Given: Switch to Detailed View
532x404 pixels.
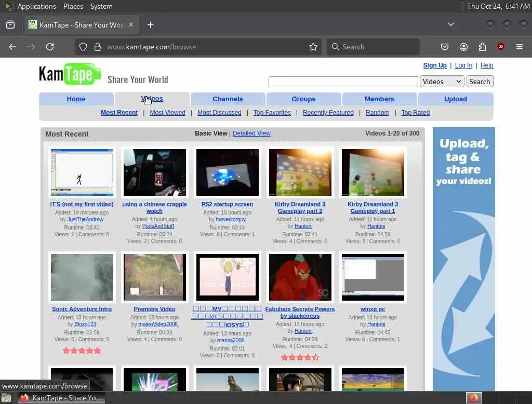Looking at the screenshot, I should click(x=251, y=133).
